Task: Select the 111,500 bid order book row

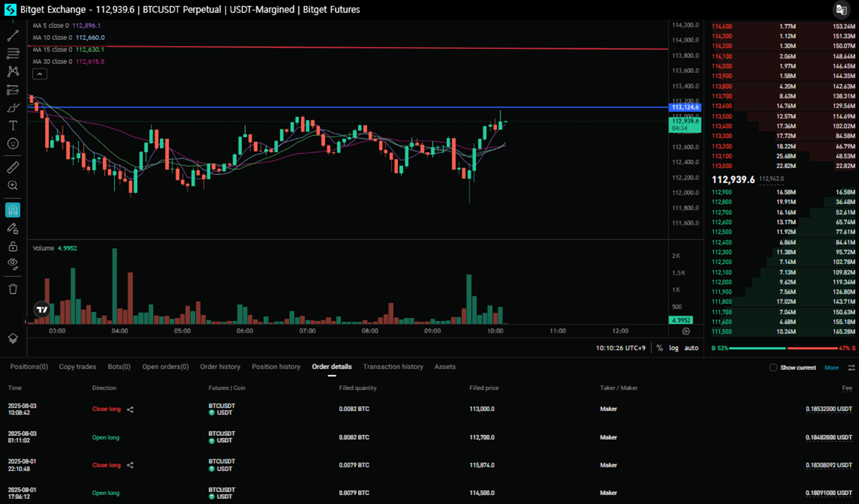Action: [783, 332]
